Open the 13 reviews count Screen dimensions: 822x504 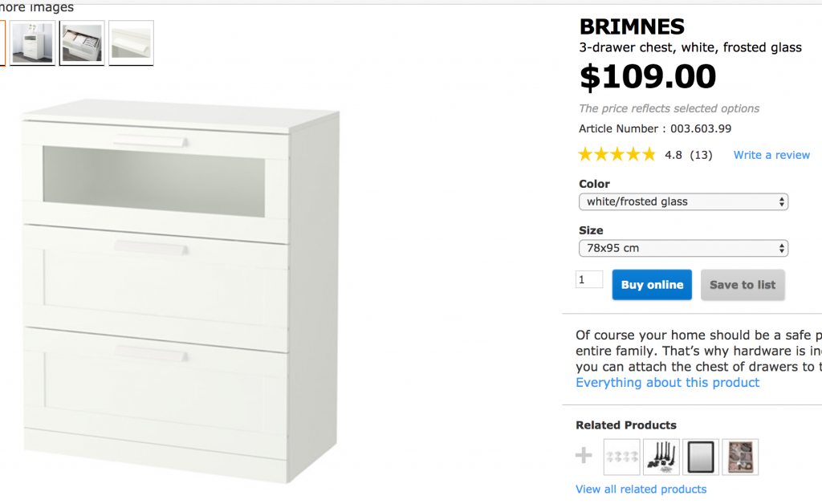point(701,155)
